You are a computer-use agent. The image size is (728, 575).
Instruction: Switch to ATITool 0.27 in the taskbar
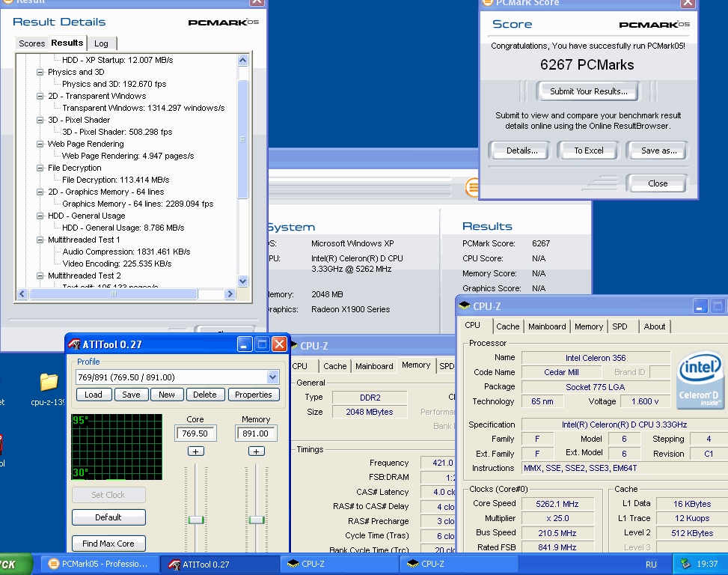tap(220, 565)
